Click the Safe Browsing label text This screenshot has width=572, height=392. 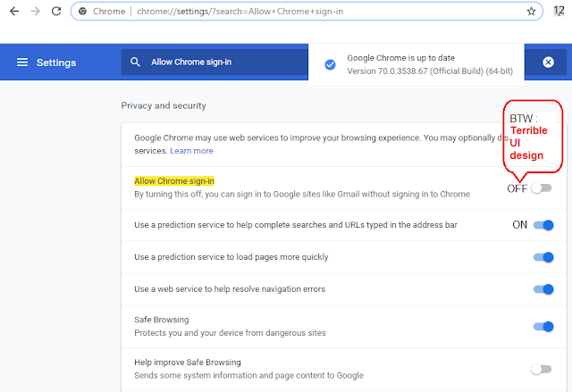pyautogui.click(x=161, y=320)
